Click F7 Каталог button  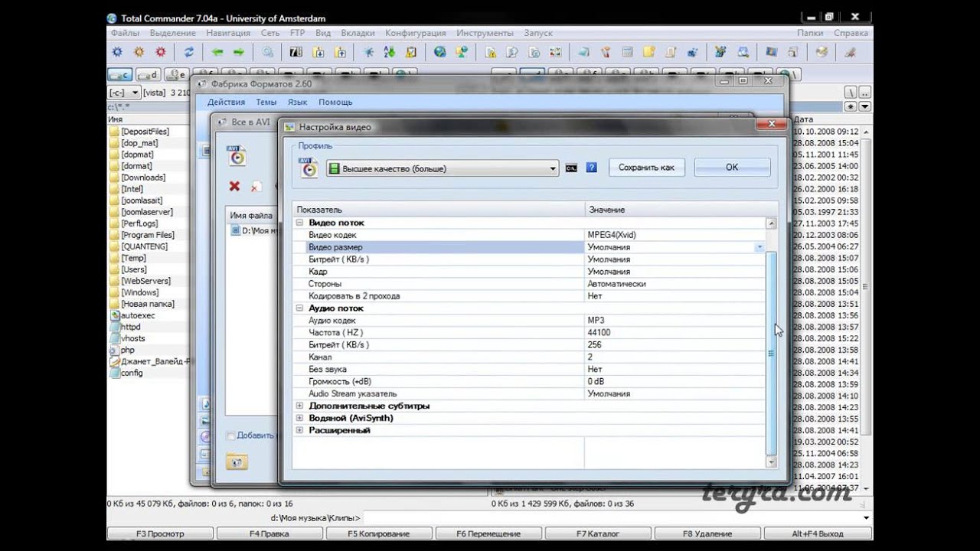(598, 533)
